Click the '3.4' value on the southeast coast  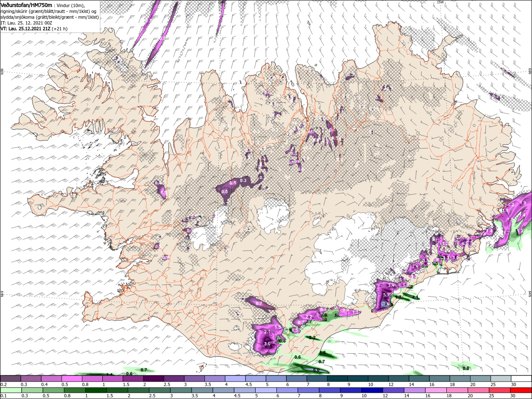tap(391, 286)
